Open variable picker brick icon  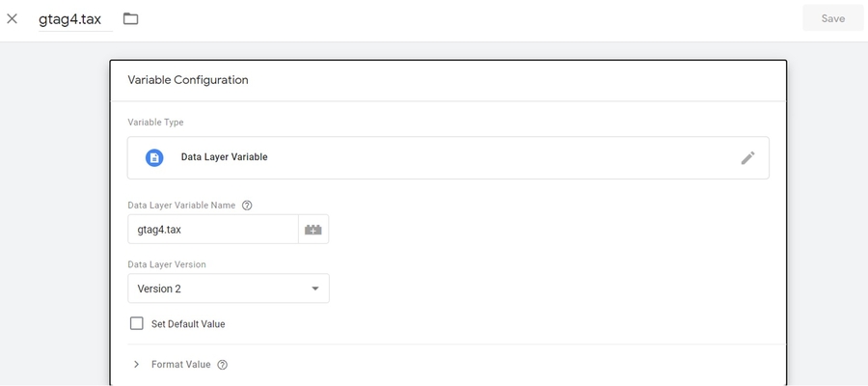click(x=313, y=230)
